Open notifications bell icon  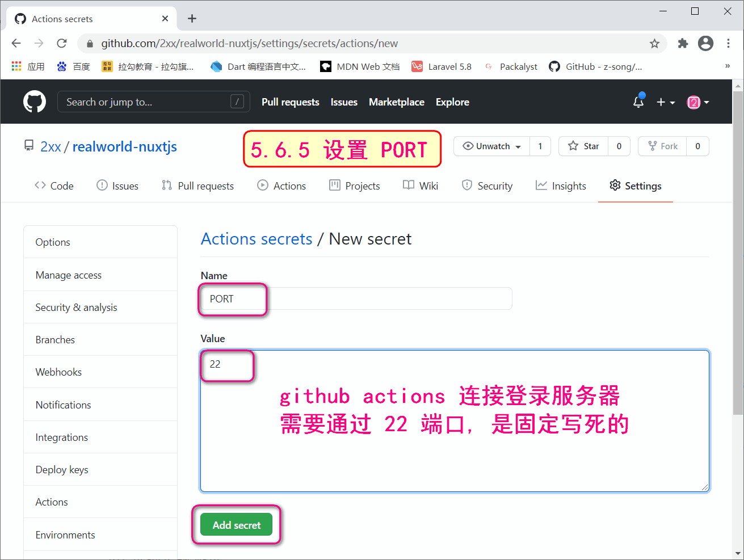click(x=638, y=102)
